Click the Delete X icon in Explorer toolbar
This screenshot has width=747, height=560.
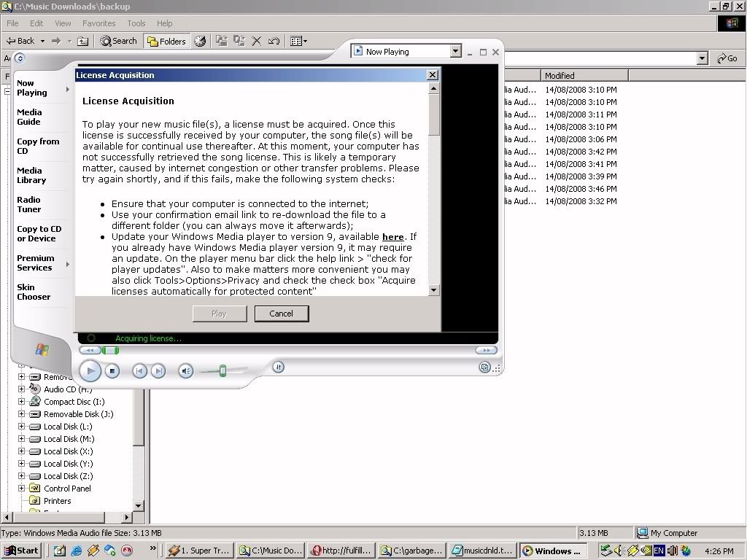(256, 41)
